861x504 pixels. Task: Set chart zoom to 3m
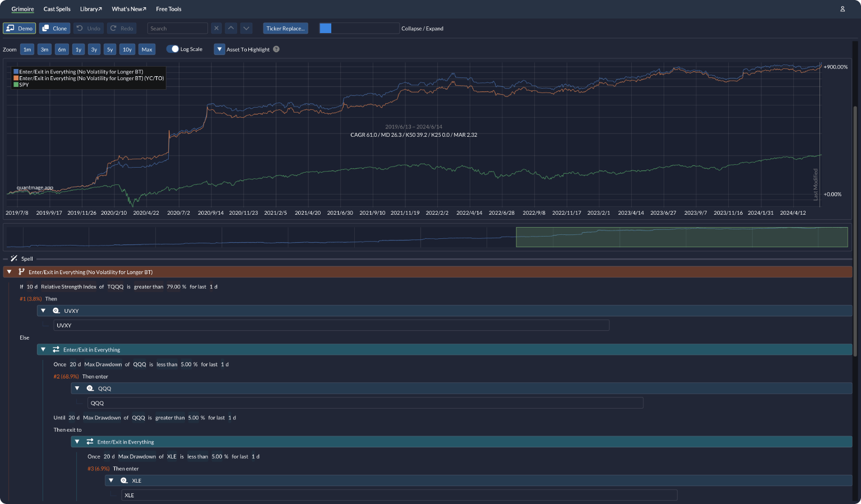[x=44, y=49]
